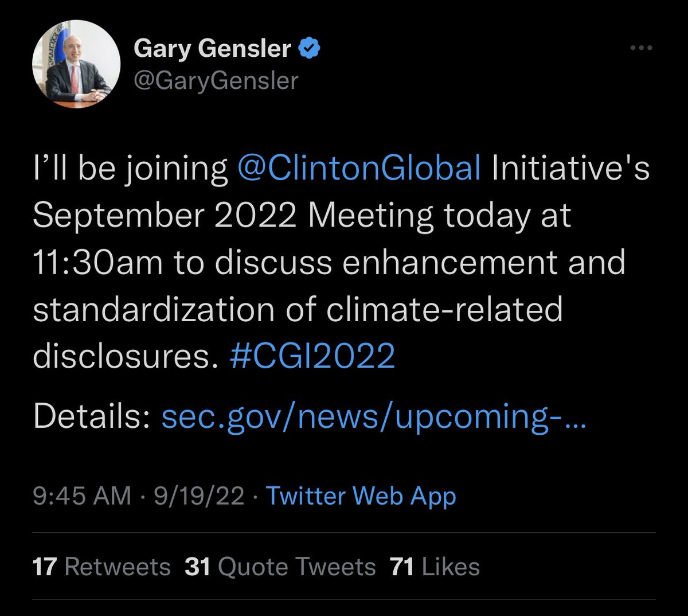Open the @ClintonGlobal mention
The height and width of the screenshot is (616, 688).
[x=358, y=169]
